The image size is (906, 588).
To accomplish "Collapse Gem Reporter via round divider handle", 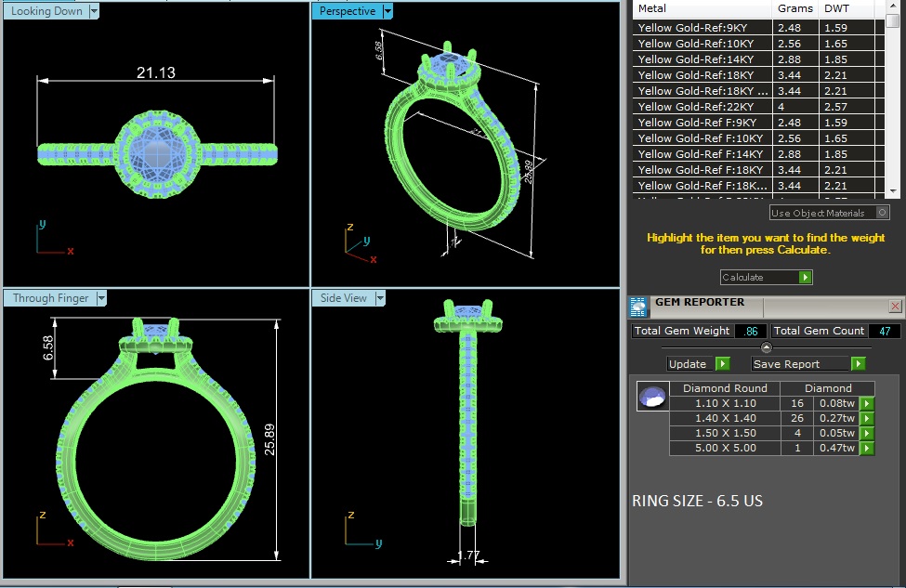I will (x=766, y=347).
